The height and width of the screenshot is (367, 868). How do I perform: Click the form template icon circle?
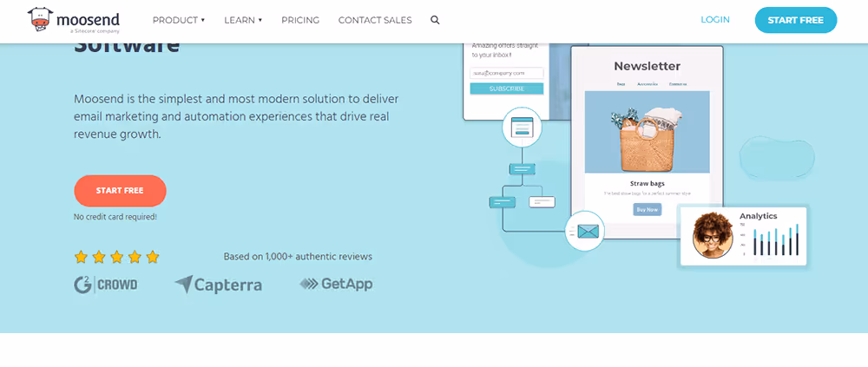(522, 128)
